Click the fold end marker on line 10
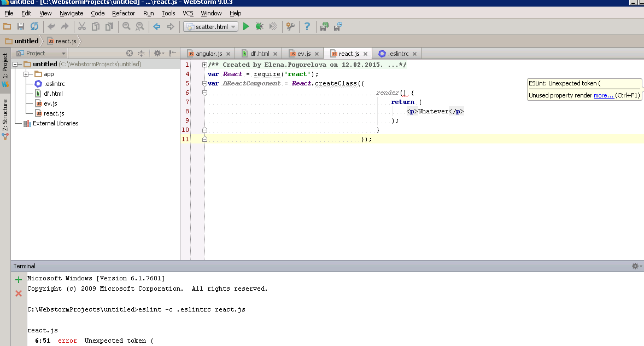This screenshot has height=346, width=644. click(204, 130)
